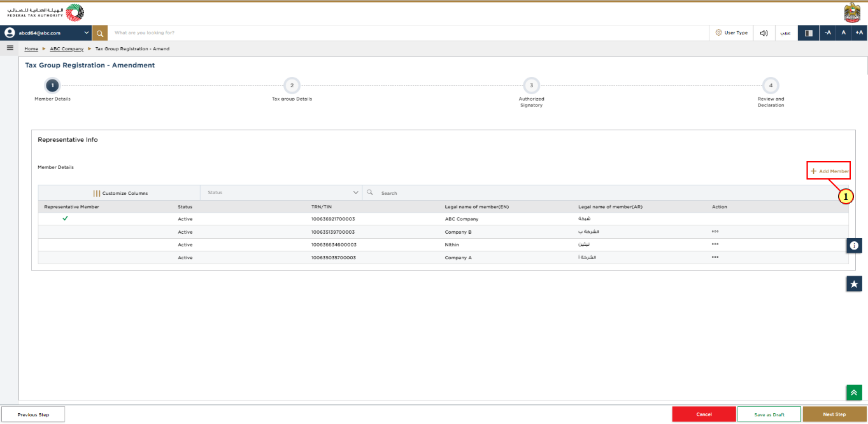Select TRN 100635139700003
Image resolution: width=868 pixels, height=424 pixels.
click(x=333, y=232)
